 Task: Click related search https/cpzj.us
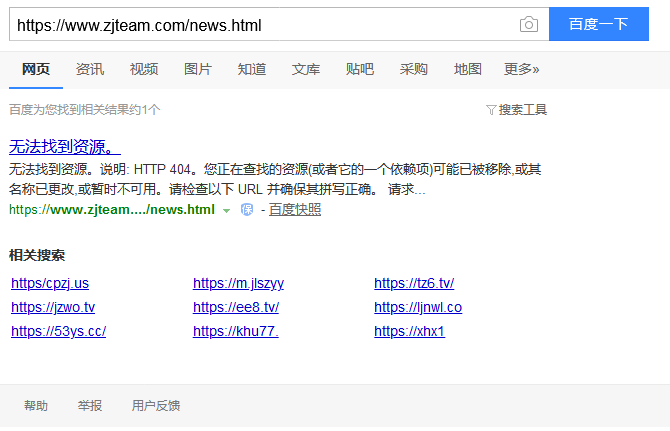point(50,284)
